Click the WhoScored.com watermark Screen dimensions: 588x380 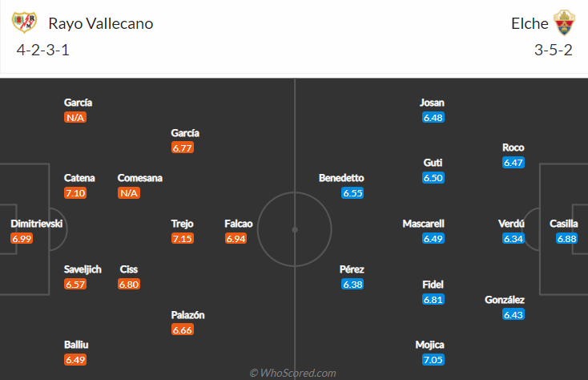[293, 373]
